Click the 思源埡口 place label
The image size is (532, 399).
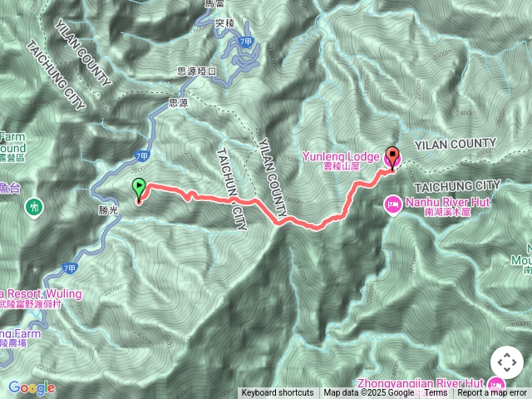click(196, 71)
